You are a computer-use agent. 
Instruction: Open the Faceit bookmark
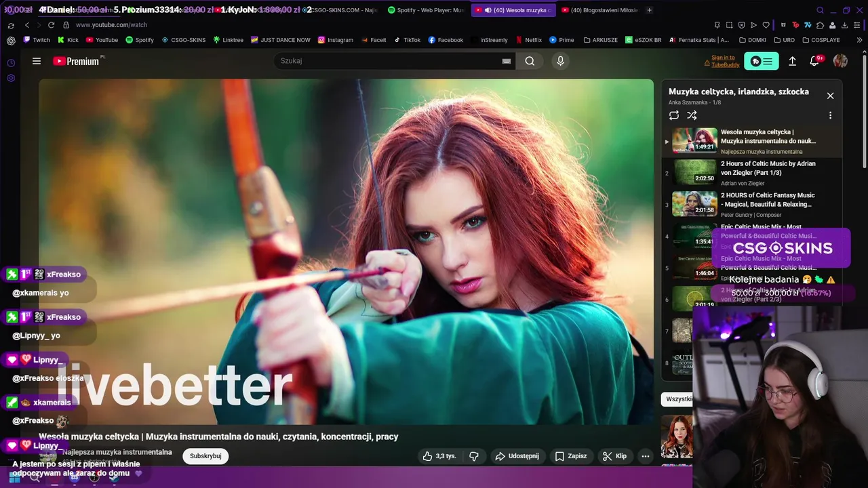[x=374, y=40]
